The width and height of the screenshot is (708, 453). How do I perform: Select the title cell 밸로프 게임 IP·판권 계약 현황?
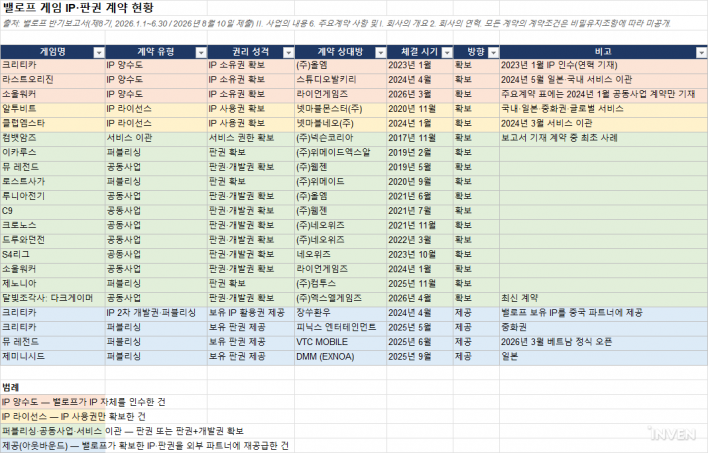point(78,8)
